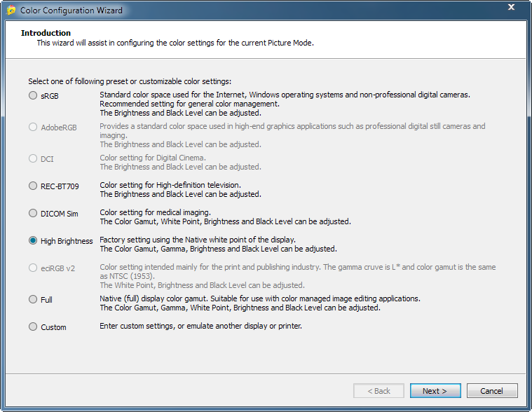Viewport: 532px width, 412px height.
Task: Click 'Select one of following preset' instruction text
Action: pos(130,81)
